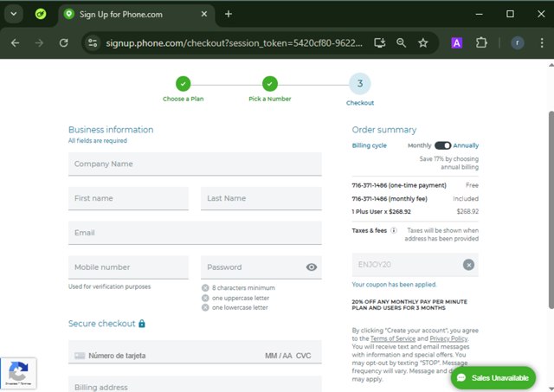Click the Business information heading
Image resolution: width=554 pixels, height=392 pixels.
[111, 130]
